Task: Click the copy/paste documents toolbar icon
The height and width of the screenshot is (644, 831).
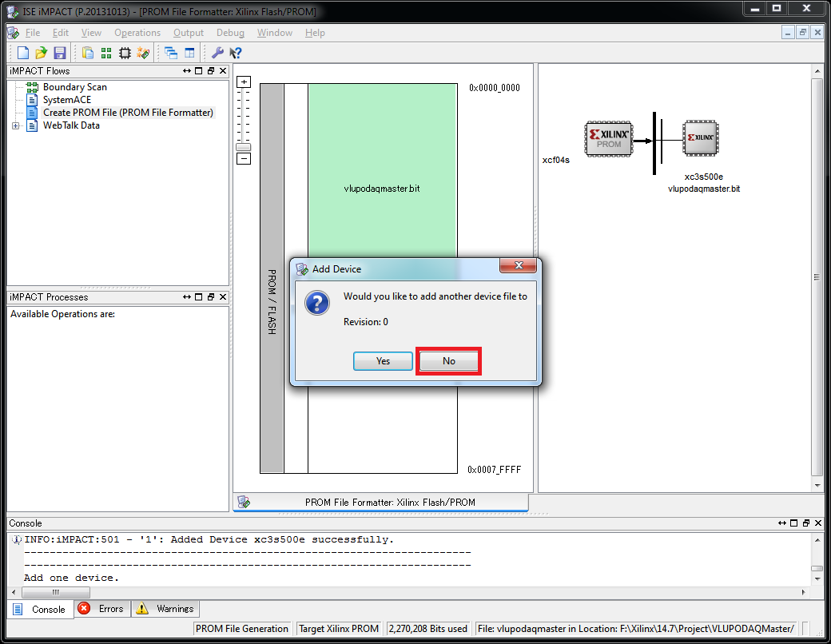Action: [87, 53]
